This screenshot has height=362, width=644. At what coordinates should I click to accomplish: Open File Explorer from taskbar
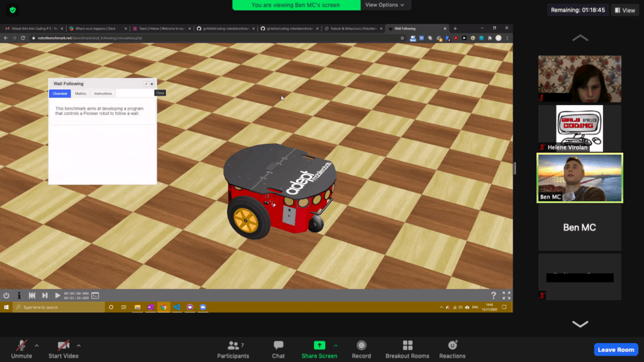coord(137,307)
